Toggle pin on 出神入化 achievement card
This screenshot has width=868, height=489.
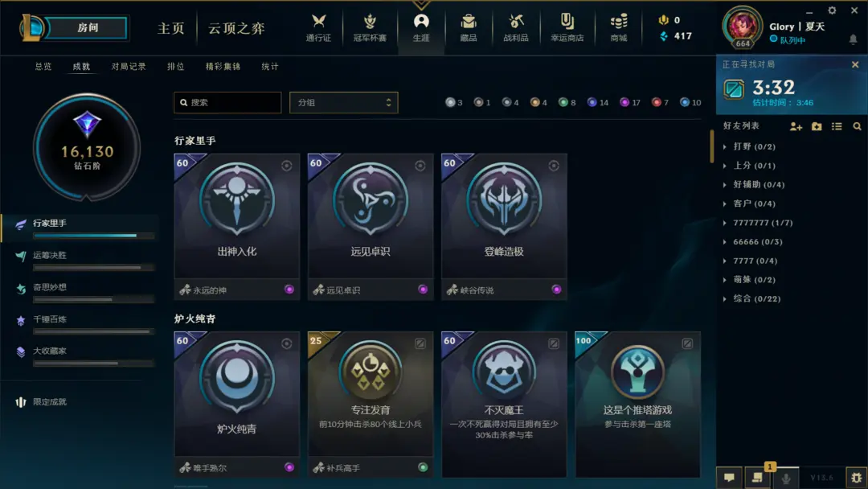pos(287,166)
